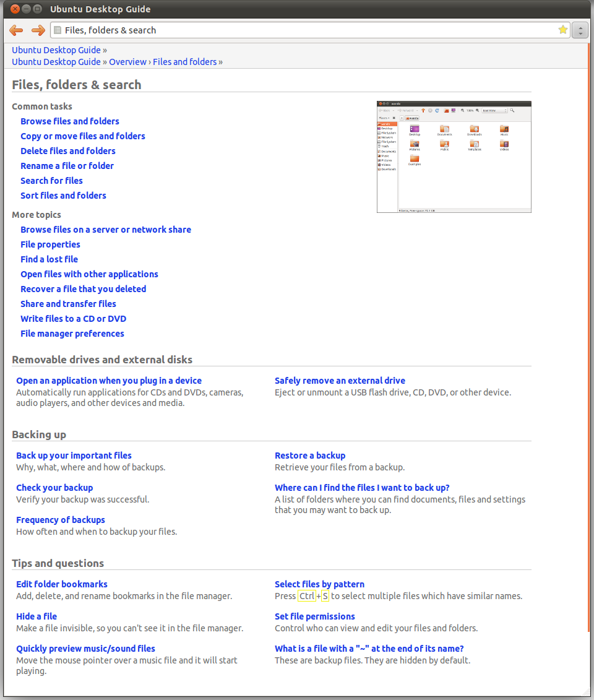Click the Files, folders & search page heading
Image resolution: width=594 pixels, height=700 pixels.
click(76, 85)
